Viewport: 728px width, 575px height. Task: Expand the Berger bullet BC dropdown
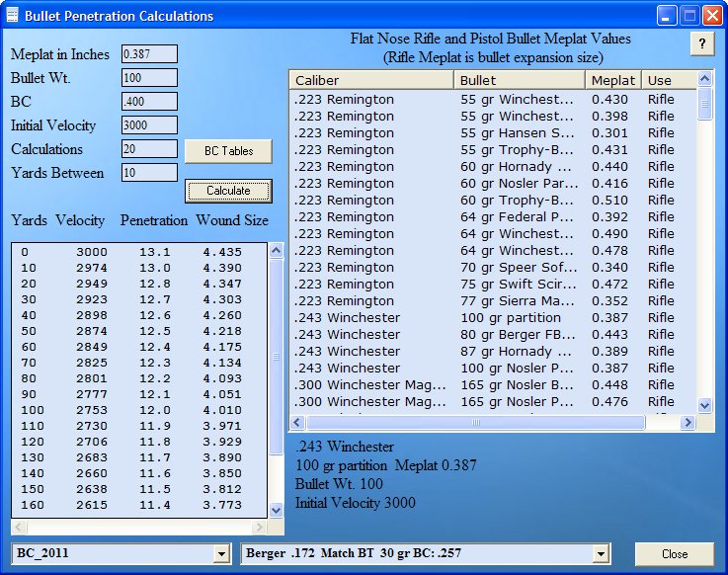pyautogui.click(x=600, y=554)
